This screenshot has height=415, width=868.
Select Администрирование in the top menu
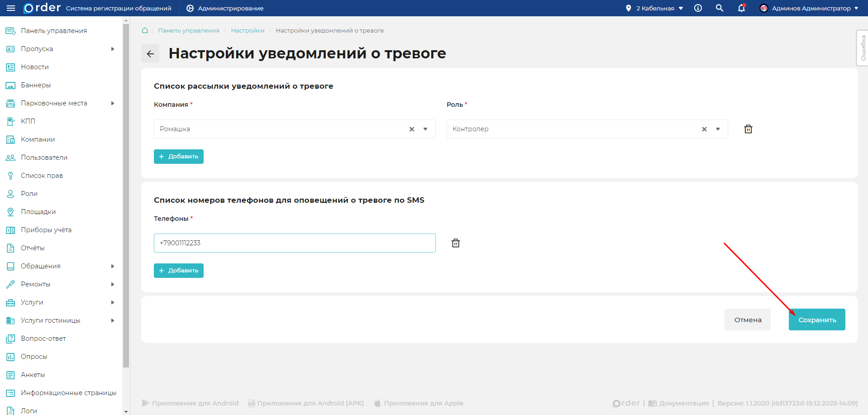pos(224,8)
